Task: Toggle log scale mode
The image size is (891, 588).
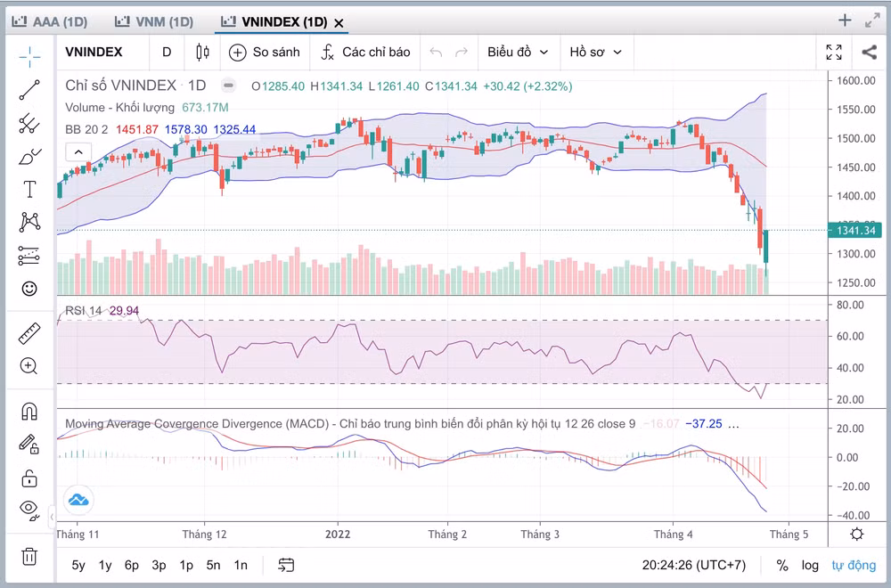Action: (x=810, y=565)
